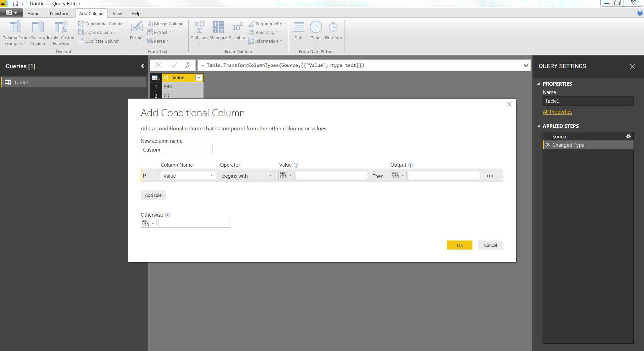Click the blue help question icon
This screenshot has width=644, height=351.
point(640,13)
